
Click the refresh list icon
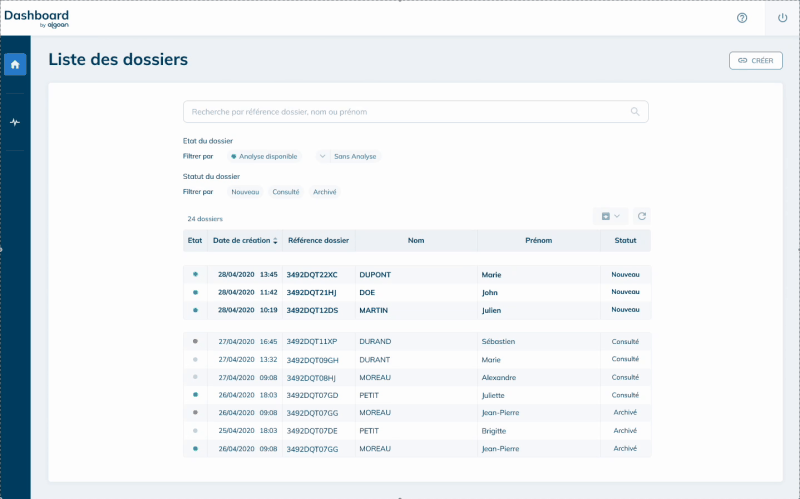coord(642,216)
